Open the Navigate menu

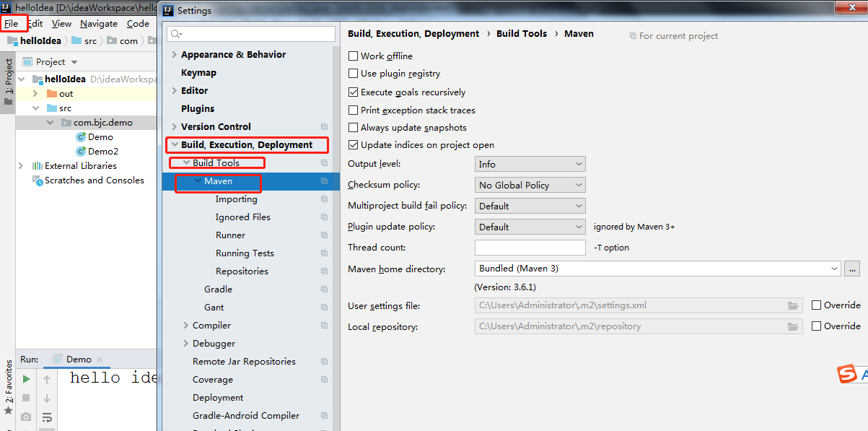point(99,24)
